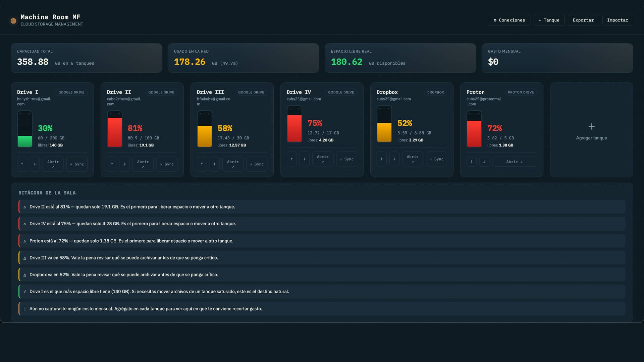Screen dimensions: 644x362
Task: Click the Capacidad Total 358.88 card
Action: pos(87,58)
